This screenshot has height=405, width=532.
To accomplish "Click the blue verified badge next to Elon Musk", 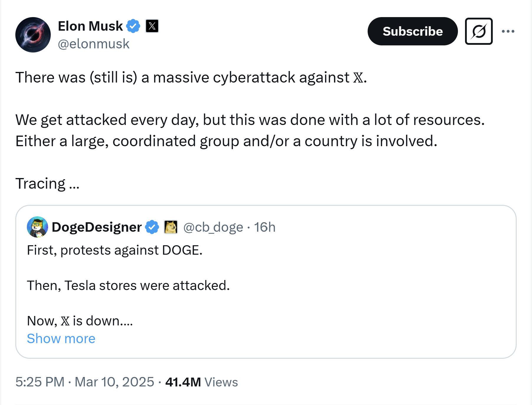I will [x=133, y=26].
